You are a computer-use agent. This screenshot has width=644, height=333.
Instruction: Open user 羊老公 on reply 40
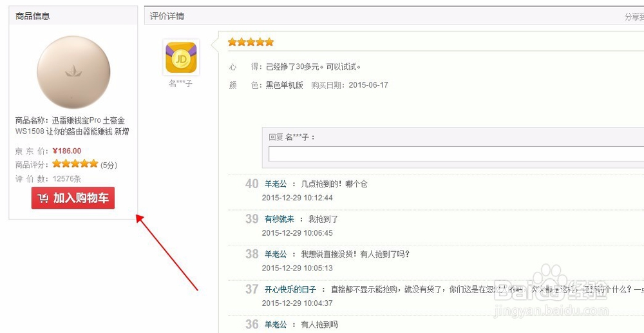tap(276, 184)
